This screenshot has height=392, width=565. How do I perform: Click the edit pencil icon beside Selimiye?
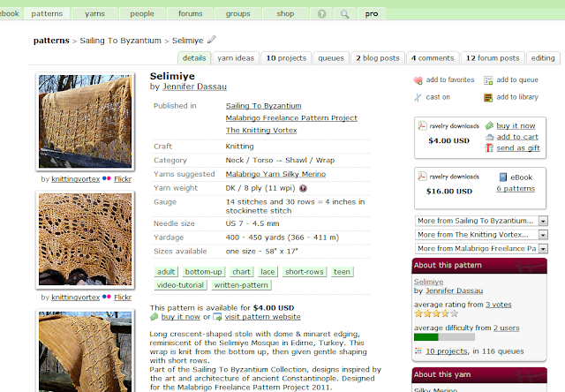click(x=212, y=39)
